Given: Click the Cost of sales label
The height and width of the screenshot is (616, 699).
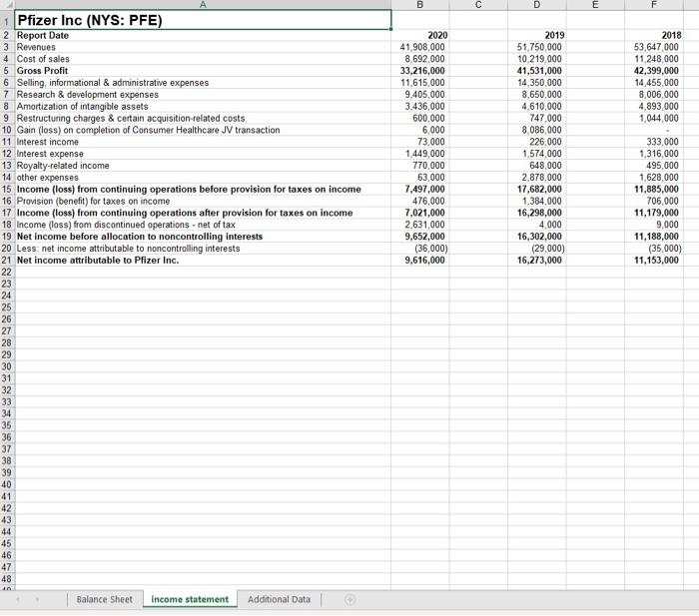Looking at the screenshot, I should click(x=203, y=59).
